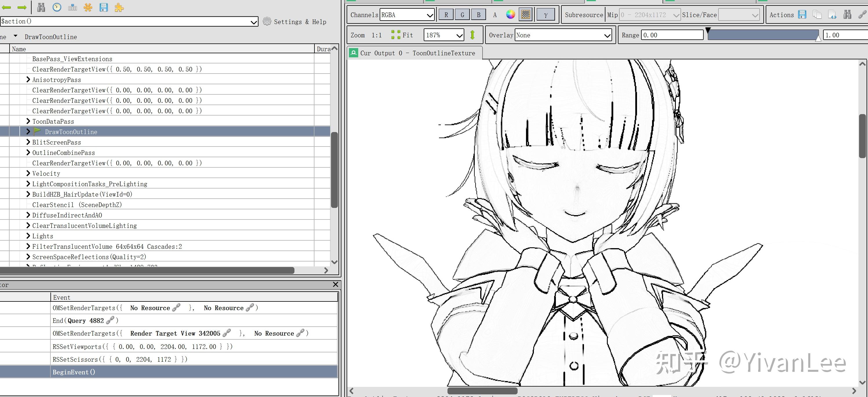The height and width of the screenshot is (397, 868).
Task: Click the orange asterisk bookmark icon
Action: coord(88,7)
